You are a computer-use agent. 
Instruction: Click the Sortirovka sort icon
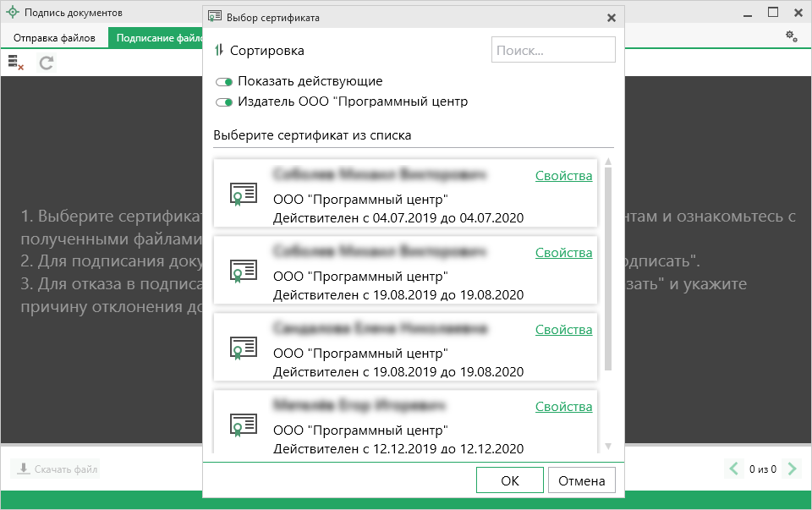tap(219, 51)
